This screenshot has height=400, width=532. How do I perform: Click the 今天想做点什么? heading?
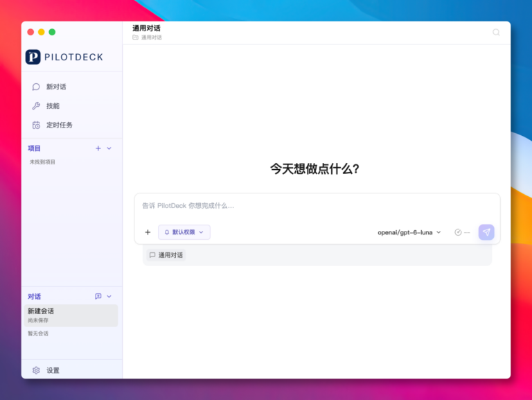pos(314,168)
